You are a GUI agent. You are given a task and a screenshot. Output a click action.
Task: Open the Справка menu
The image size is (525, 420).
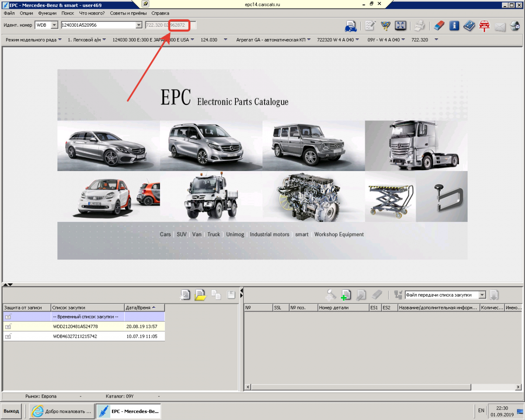click(x=160, y=13)
